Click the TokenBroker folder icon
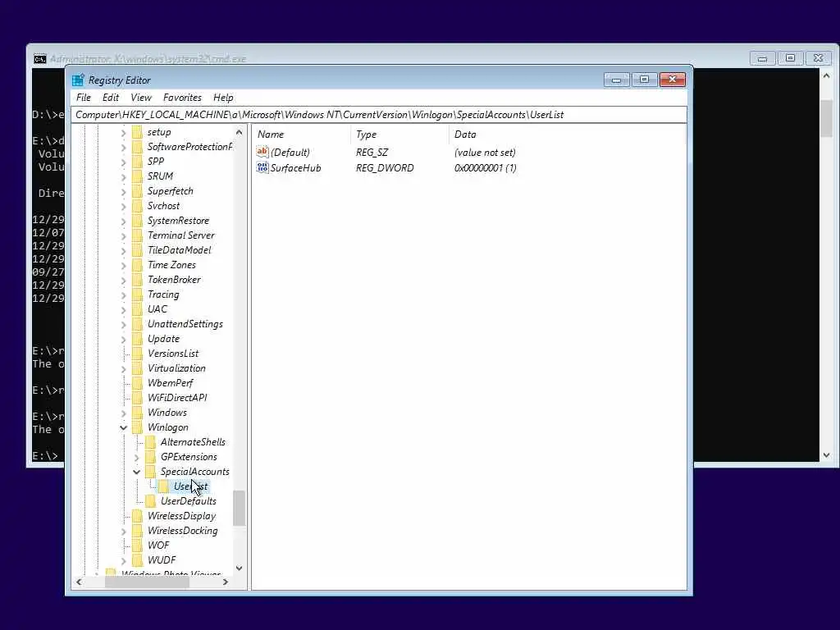Image resolution: width=840 pixels, height=630 pixels. click(138, 280)
